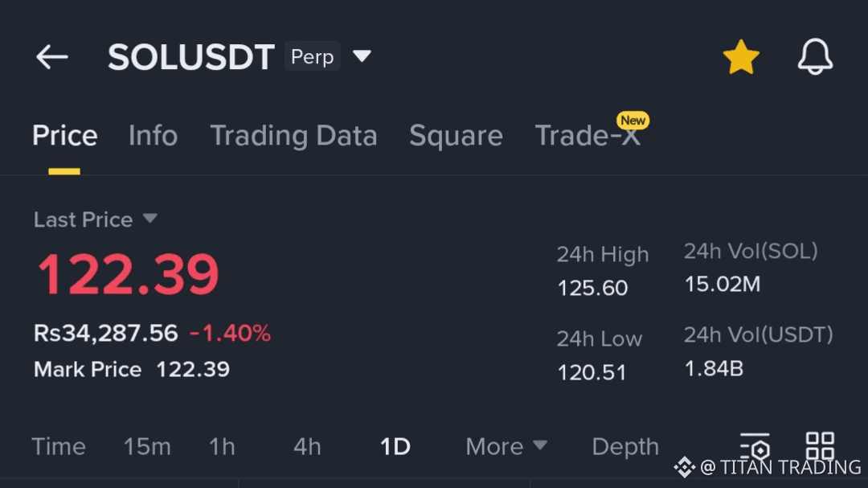The height and width of the screenshot is (488, 868).
Task: Open the Trading Data tab
Action: [293, 136]
